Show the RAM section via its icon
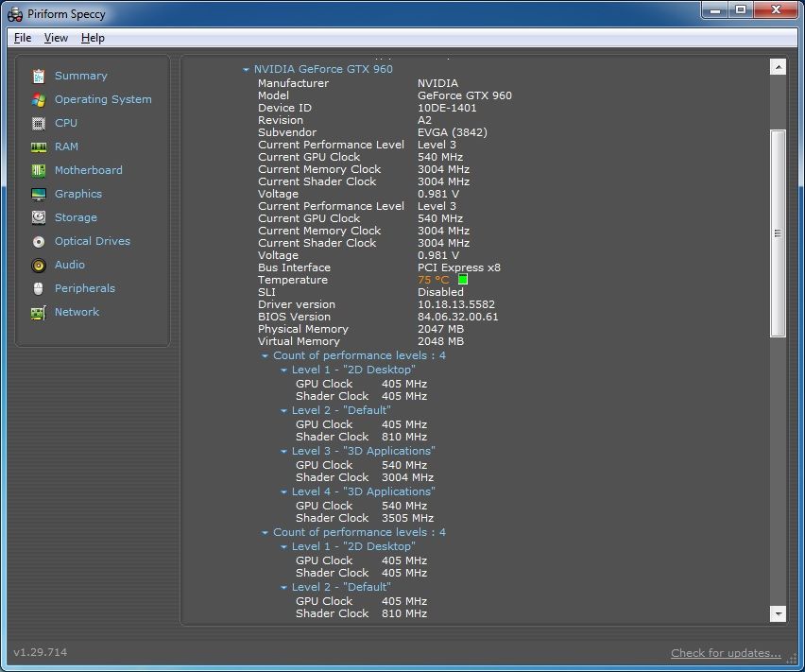Screen dimensions: 805x672 [39, 146]
